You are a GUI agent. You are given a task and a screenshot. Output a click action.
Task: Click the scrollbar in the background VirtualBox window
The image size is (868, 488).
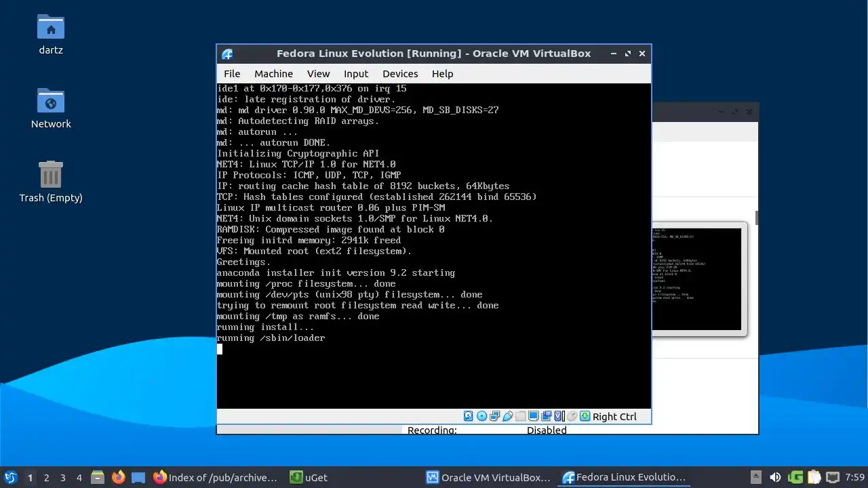pyautogui.click(x=756, y=218)
